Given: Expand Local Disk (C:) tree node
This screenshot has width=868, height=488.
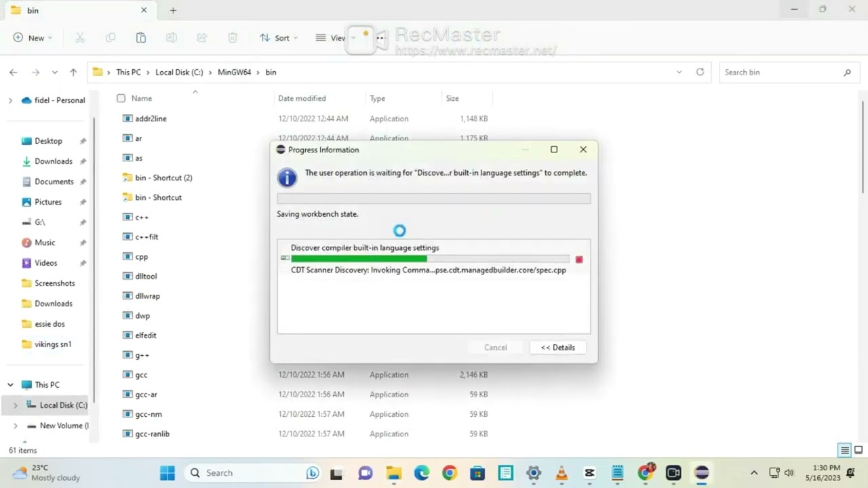Looking at the screenshot, I should (16, 405).
